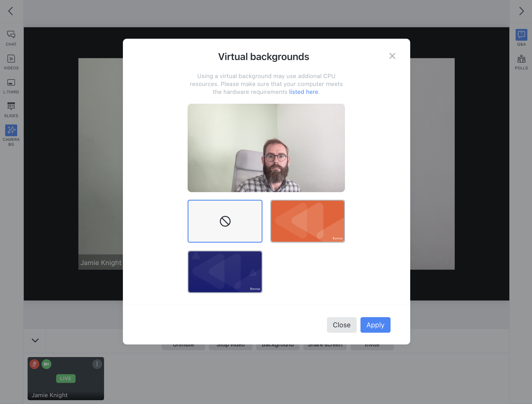Open the L.Third lower third panel
Viewport: 532px width, 404px height.
pos(11,86)
